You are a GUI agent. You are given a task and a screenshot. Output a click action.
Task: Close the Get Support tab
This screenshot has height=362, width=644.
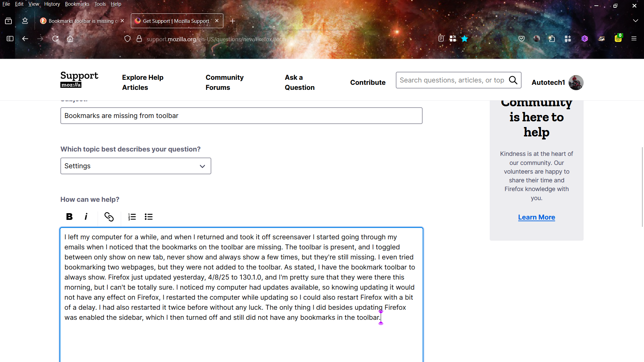[217, 21]
